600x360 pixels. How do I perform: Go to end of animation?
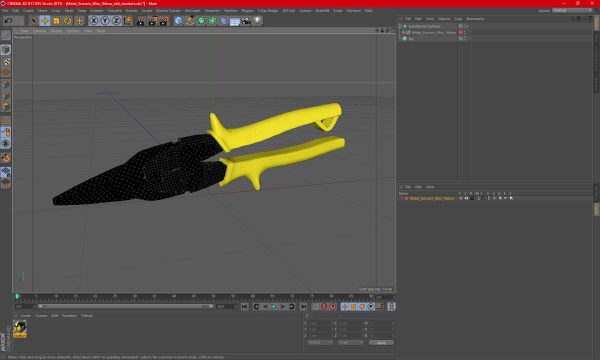click(x=303, y=307)
